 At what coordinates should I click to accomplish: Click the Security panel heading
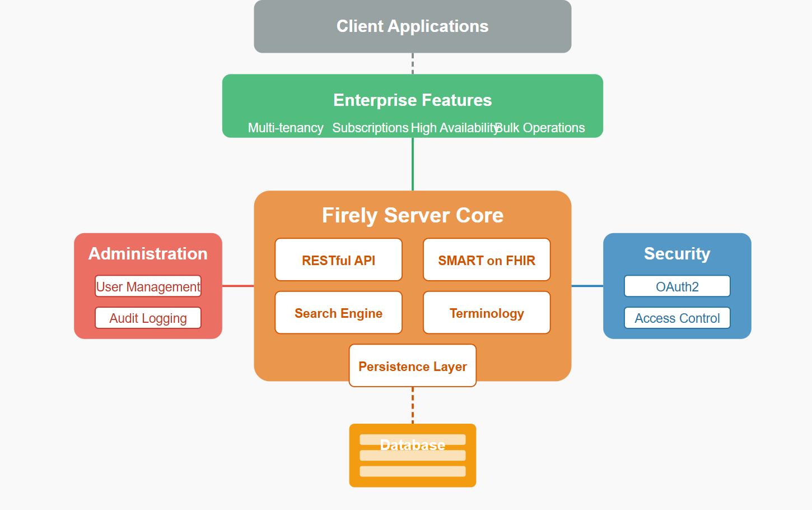click(677, 254)
